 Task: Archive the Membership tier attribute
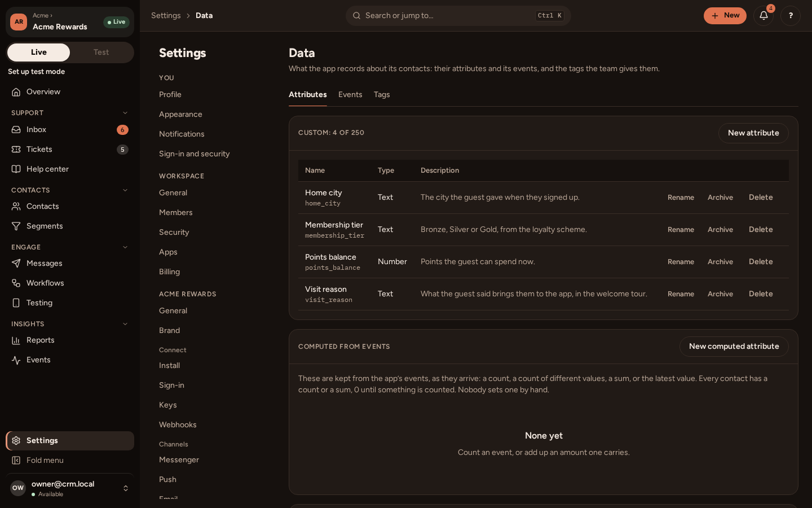coord(721,230)
